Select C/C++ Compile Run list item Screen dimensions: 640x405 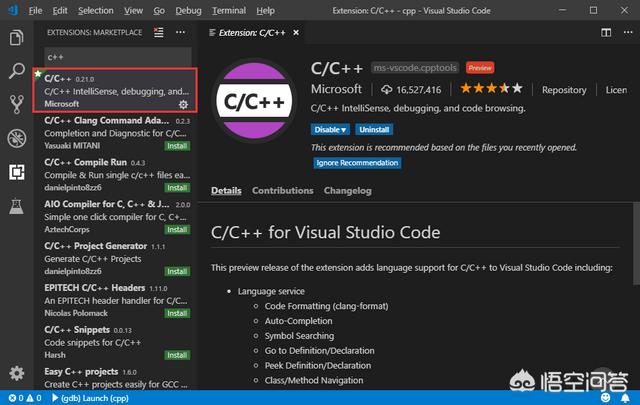tap(115, 175)
